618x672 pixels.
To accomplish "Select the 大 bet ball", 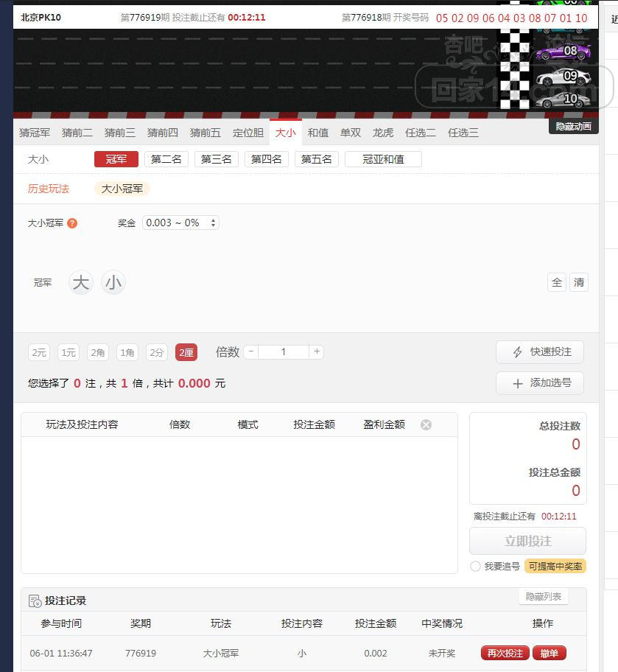I will click(80, 283).
